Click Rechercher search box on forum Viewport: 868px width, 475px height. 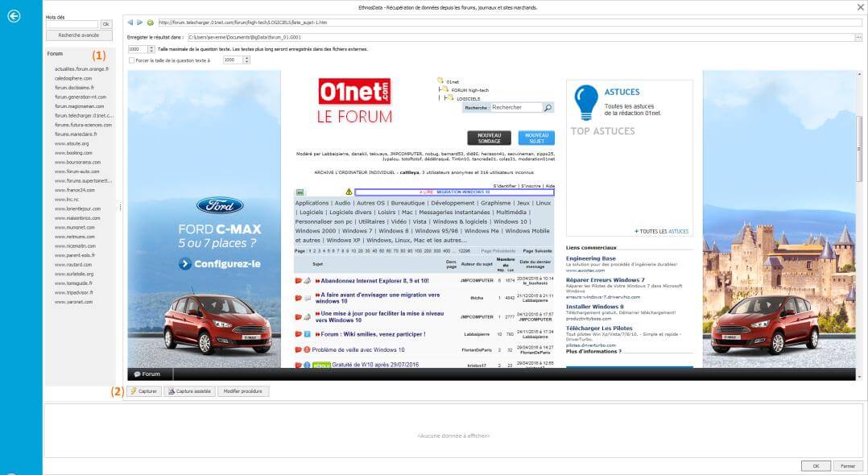516,107
